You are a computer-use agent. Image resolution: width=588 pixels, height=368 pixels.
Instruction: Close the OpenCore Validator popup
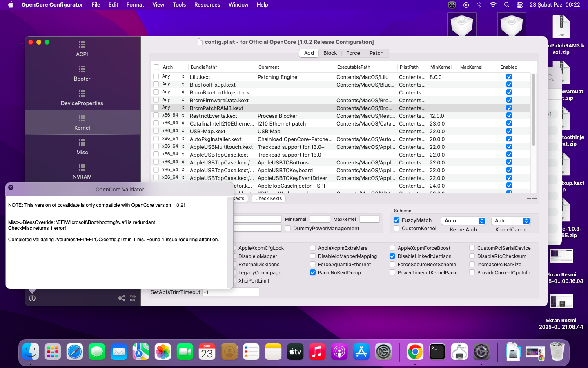pos(11,188)
